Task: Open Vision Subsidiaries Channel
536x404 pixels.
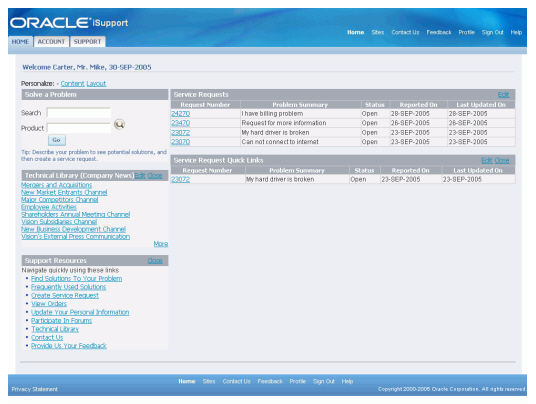Action: pyautogui.click(x=59, y=222)
